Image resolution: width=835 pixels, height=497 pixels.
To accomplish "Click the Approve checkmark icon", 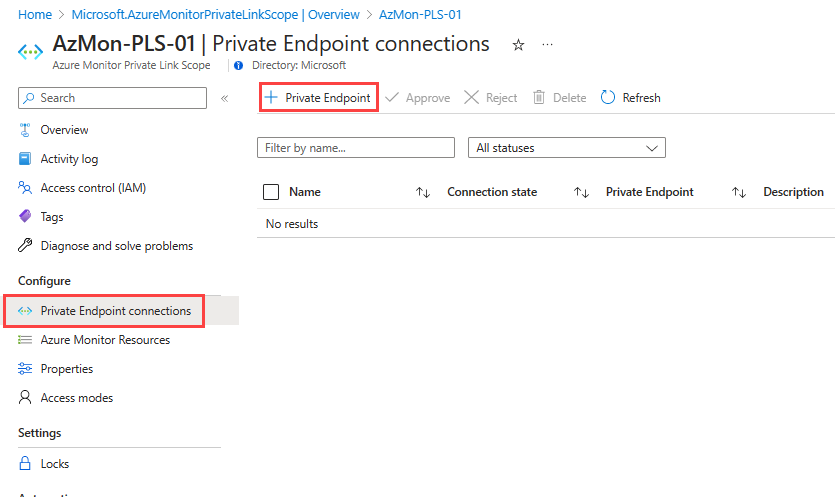I will pyautogui.click(x=392, y=97).
